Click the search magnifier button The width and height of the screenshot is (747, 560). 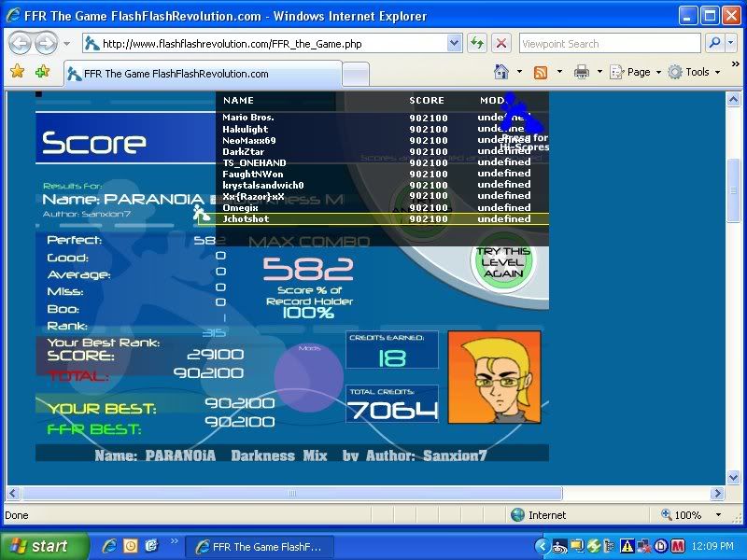713,43
